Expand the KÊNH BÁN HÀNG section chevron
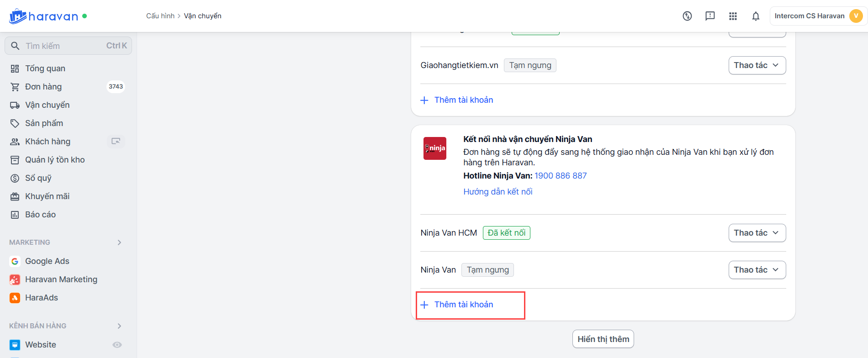This screenshot has width=868, height=358. 119,326
